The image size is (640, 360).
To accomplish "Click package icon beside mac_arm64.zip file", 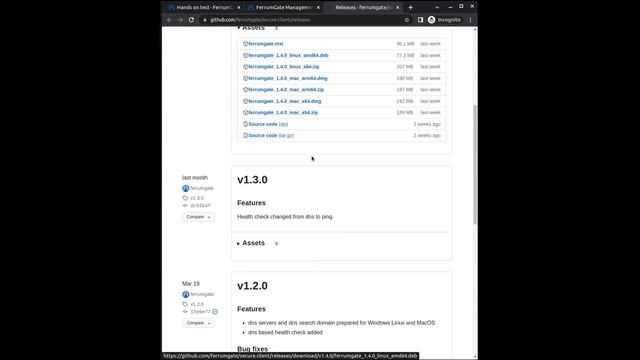I will pyautogui.click(x=245, y=89).
